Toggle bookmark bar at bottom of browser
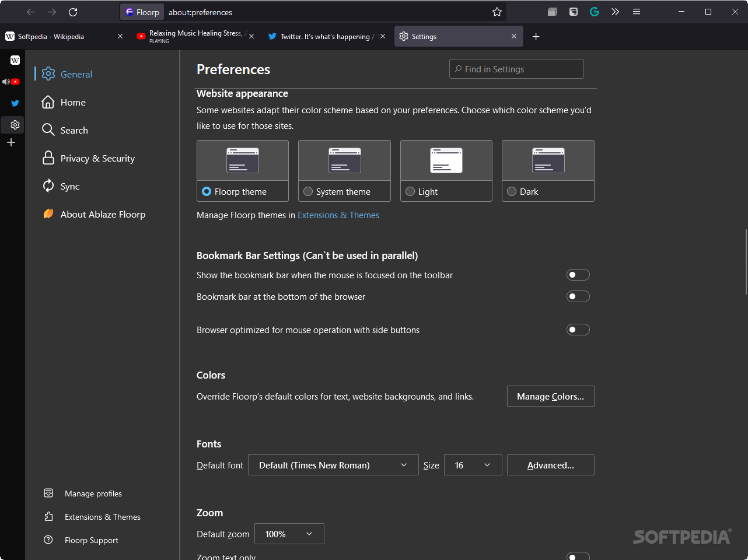 578,296
